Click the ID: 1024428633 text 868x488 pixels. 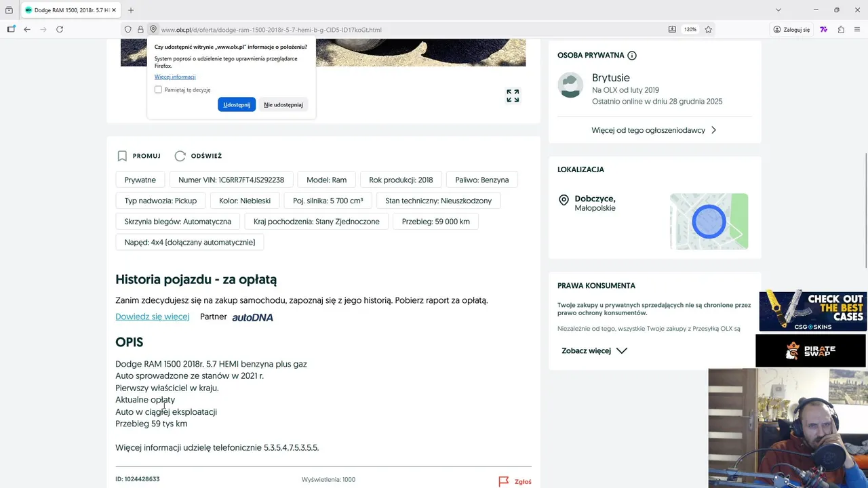(138, 479)
